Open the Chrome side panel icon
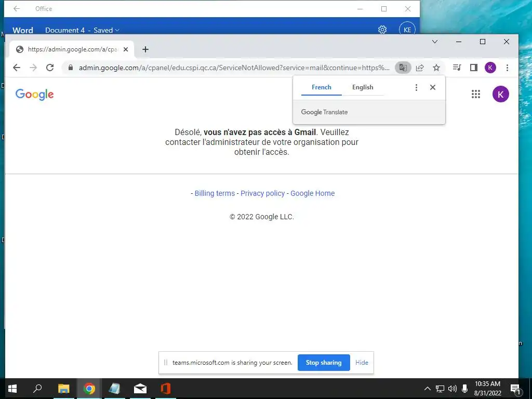Image resolution: width=532 pixels, height=399 pixels. coord(474,68)
